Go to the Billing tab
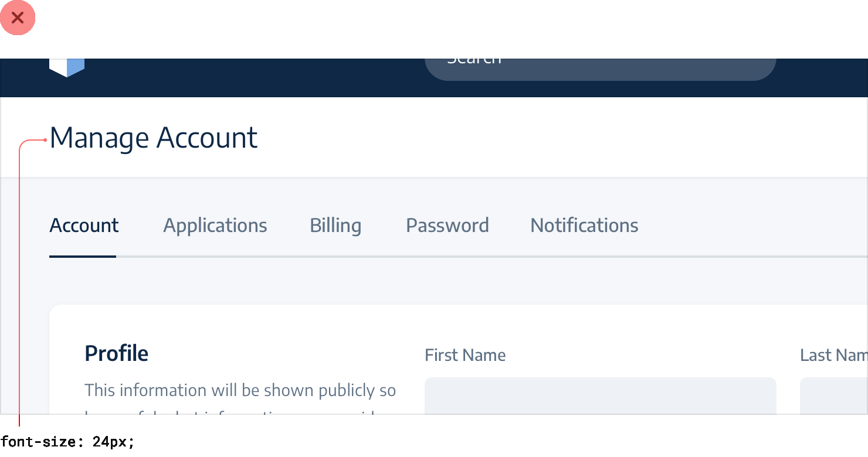The height and width of the screenshot is (457, 868). coord(335,226)
